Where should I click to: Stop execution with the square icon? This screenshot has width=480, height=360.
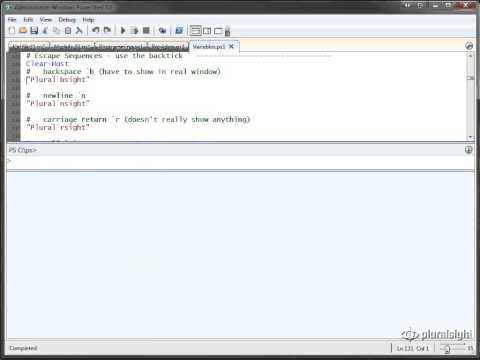tap(146, 31)
